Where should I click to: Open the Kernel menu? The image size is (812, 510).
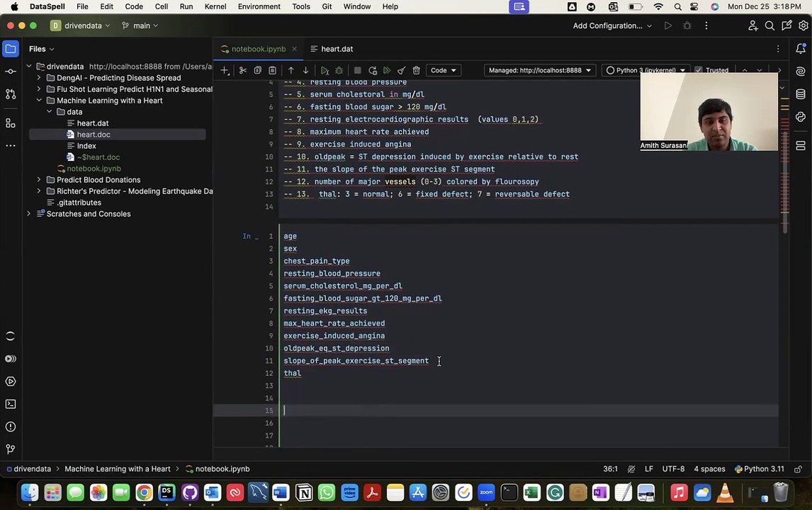coord(215,7)
